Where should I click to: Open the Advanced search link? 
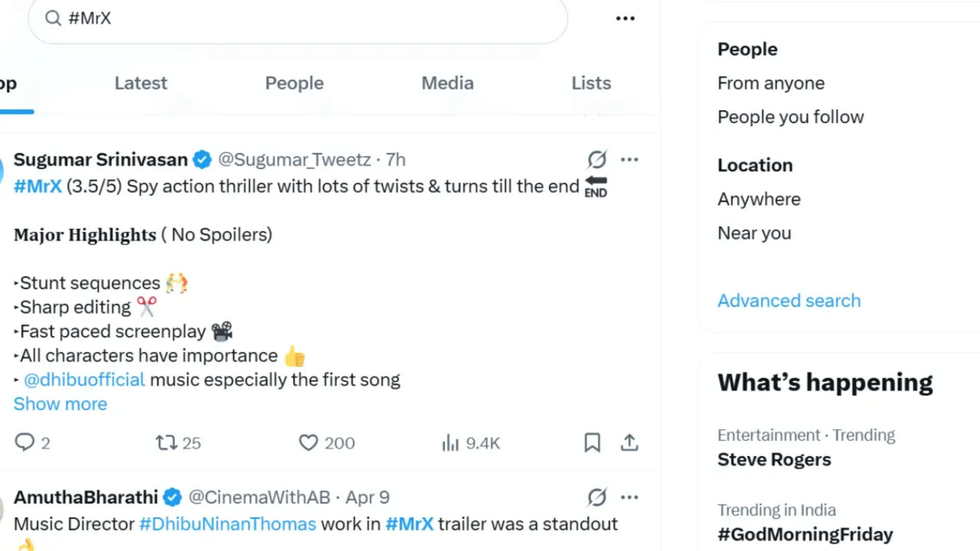pyautogui.click(x=789, y=300)
